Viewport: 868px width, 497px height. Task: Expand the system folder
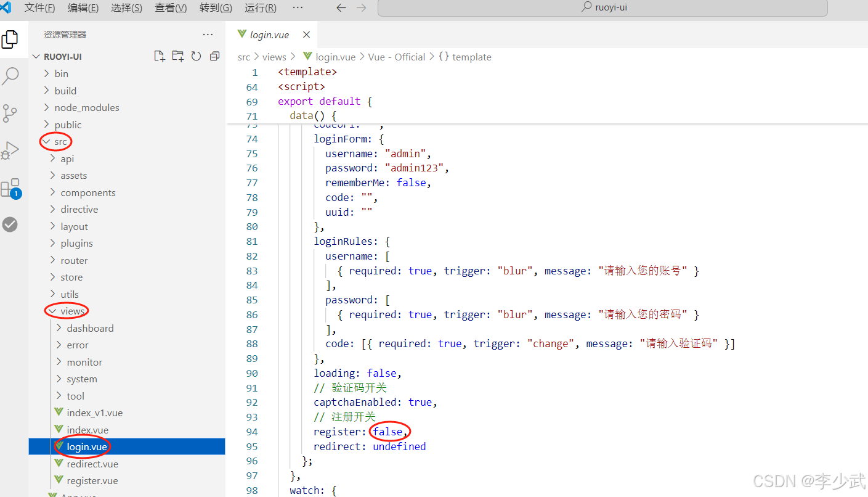127,379
